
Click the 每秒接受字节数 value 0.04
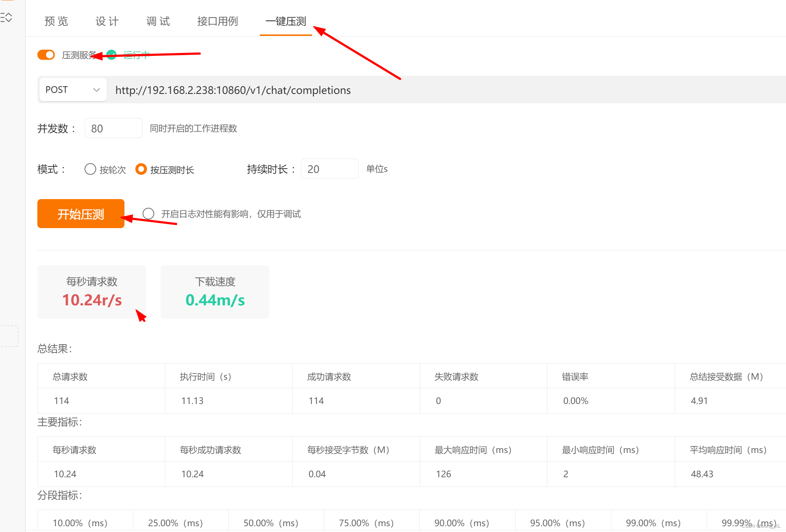click(x=317, y=474)
